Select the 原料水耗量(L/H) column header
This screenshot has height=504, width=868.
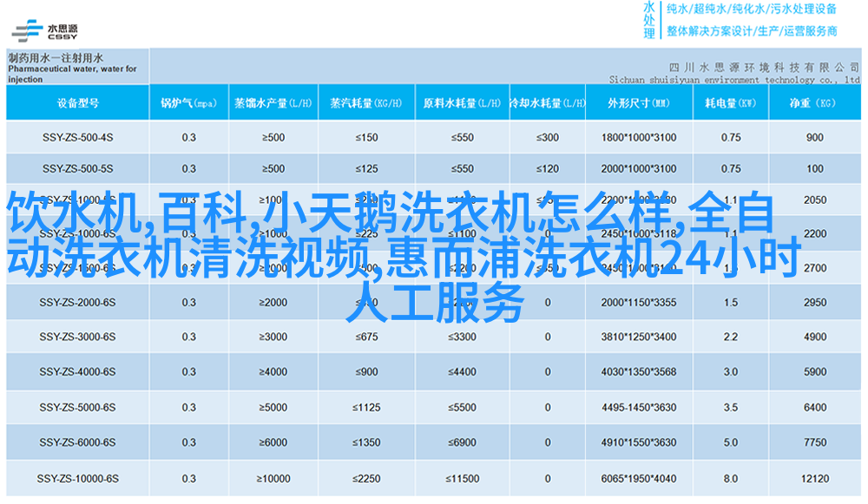pos(461,103)
